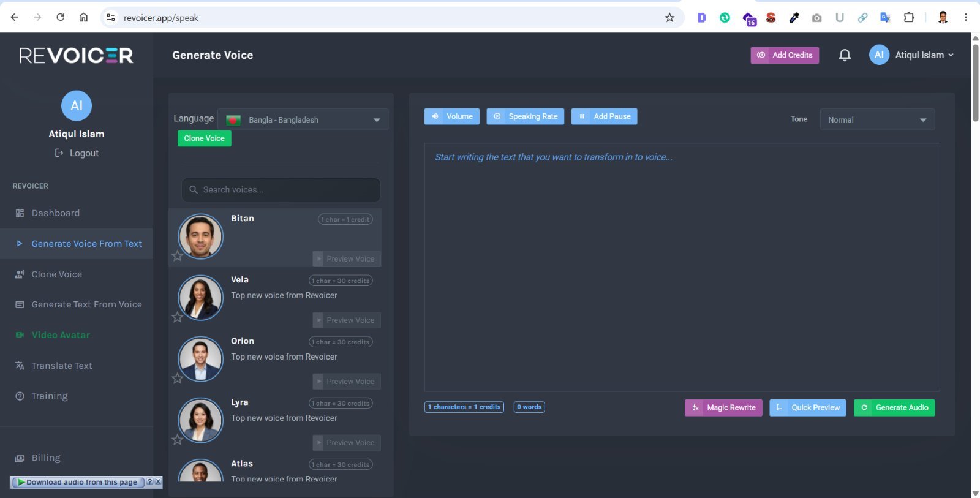
Task: Click the Vela 1 char = 30 credits badge
Action: (341, 281)
